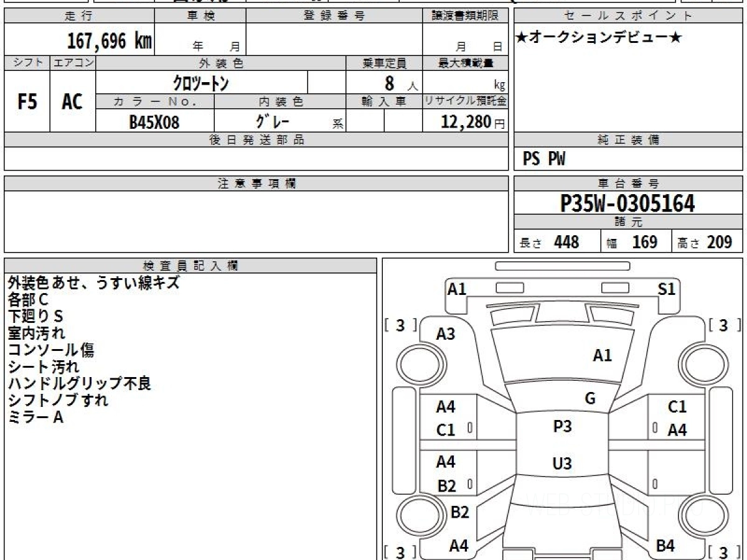Screen dimensions: 747x560
Task: Click the exterior color クロツートン
Action: (201, 83)
